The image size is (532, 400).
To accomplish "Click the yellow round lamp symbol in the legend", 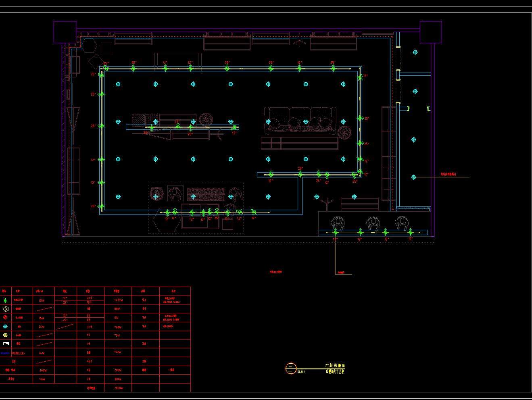I will tap(6, 335).
